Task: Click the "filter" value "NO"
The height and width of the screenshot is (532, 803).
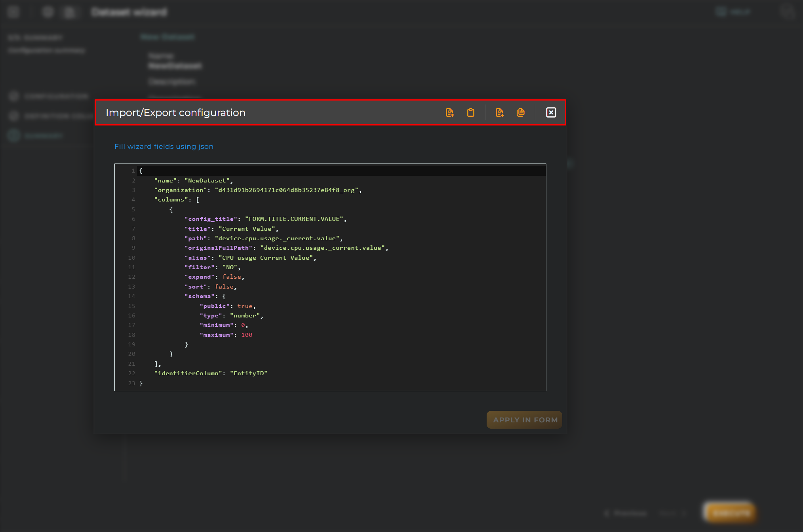Action: [x=230, y=267]
